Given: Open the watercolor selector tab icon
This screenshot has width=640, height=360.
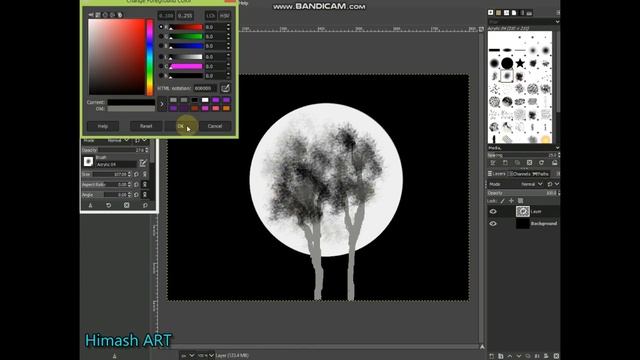Looking at the screenshot, I should click(x=105, y=15).
